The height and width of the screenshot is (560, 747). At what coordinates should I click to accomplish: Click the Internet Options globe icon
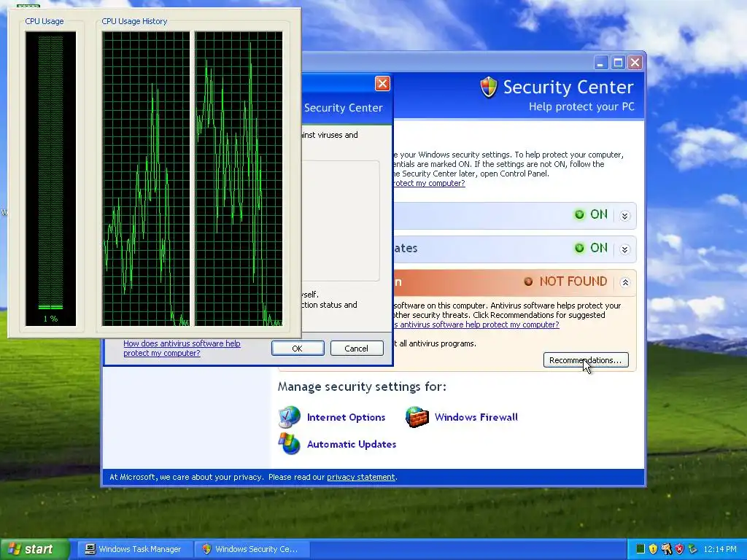click(x=289, y=416)
